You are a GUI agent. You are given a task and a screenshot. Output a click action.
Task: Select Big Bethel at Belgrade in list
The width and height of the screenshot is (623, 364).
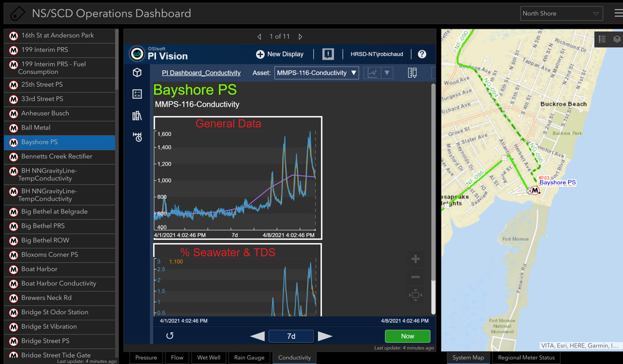[60, 212]
